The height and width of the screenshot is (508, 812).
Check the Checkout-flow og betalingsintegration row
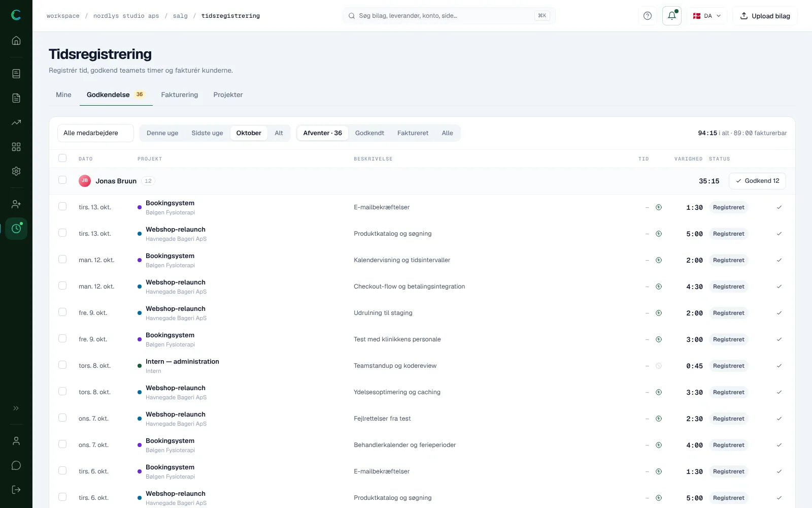pyautogui.click(x=62, y=285)
